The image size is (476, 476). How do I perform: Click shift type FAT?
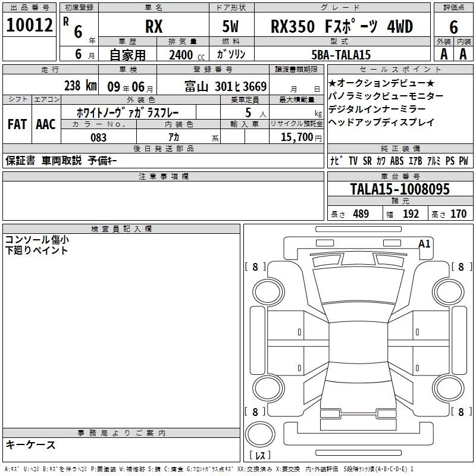point(17,124)
